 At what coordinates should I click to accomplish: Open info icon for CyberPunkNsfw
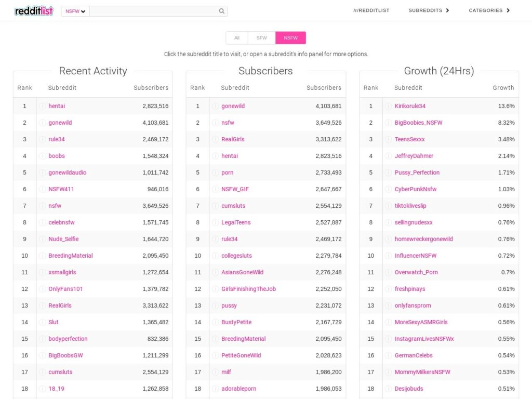coord(388,189)
